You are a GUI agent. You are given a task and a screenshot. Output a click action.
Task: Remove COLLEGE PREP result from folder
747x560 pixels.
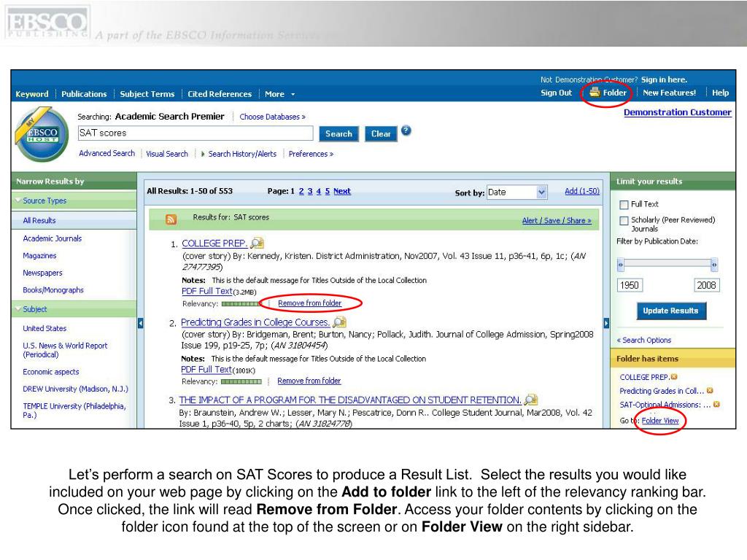[x=309, y=303]
